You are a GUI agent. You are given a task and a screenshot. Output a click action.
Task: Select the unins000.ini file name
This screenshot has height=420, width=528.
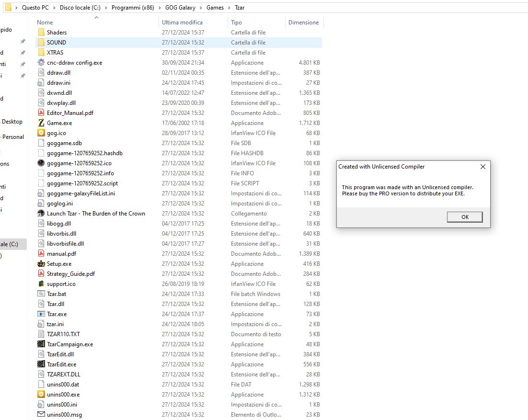point(62,405)
